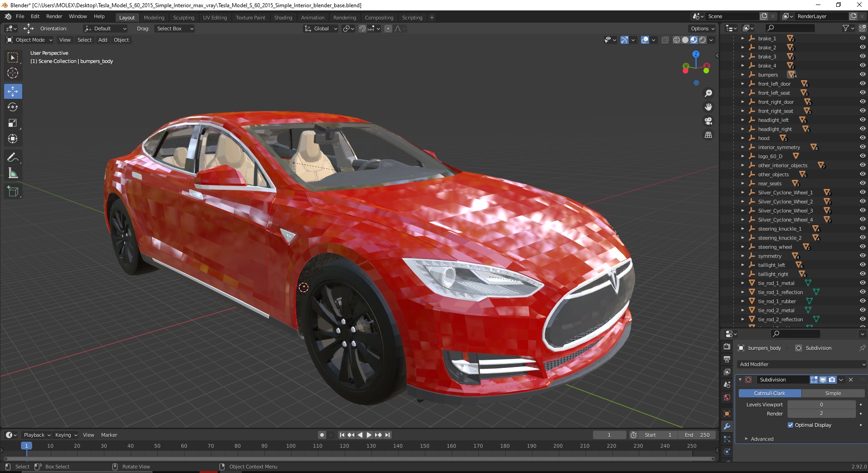Open the Drag Select Box dropdown
This screenshot has width=868, height=473.
click(x=174, y=29)
